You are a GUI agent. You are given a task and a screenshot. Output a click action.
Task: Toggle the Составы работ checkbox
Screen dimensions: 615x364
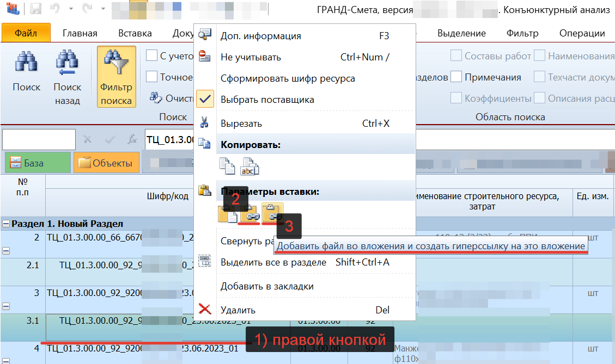coord(456,55)
